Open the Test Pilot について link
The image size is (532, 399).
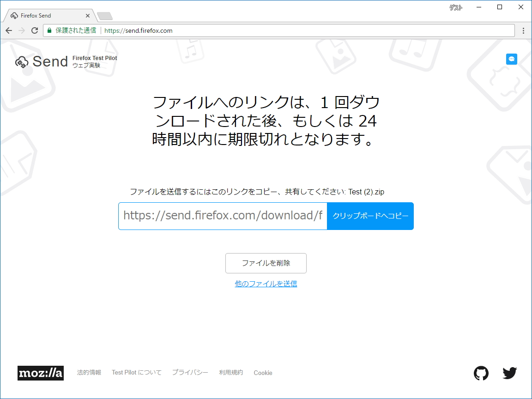point(136,373)
